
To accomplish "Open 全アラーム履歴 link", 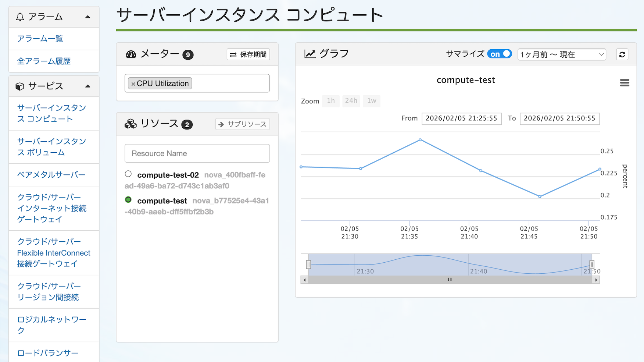I will coord(44,61).
